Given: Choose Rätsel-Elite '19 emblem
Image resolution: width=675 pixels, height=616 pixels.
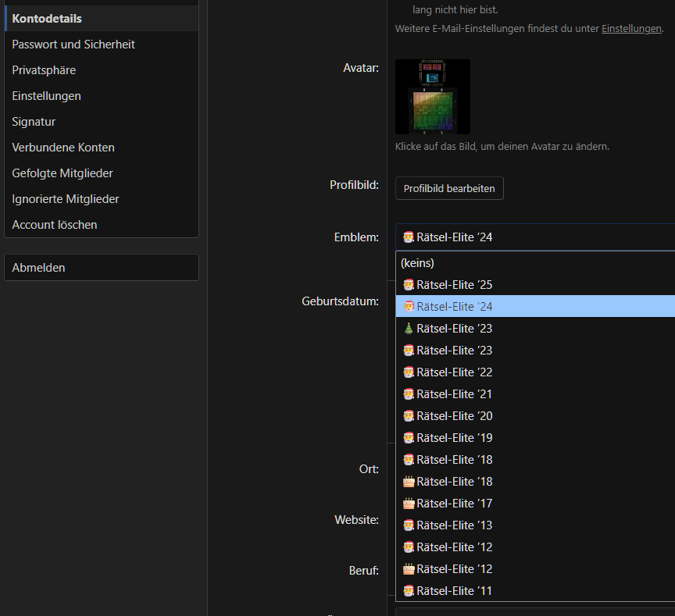Looking at the screenshot, I should pyautogui.click(x=535, y=438).
